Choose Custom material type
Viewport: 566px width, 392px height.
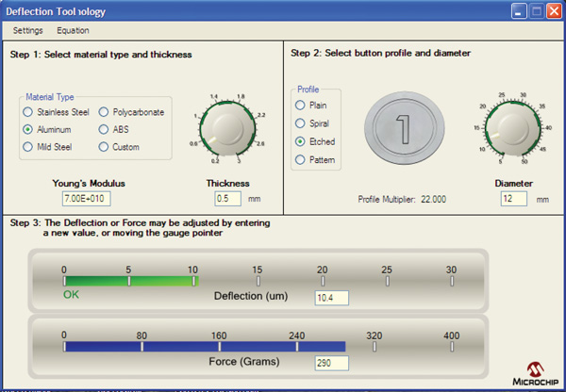104,147
